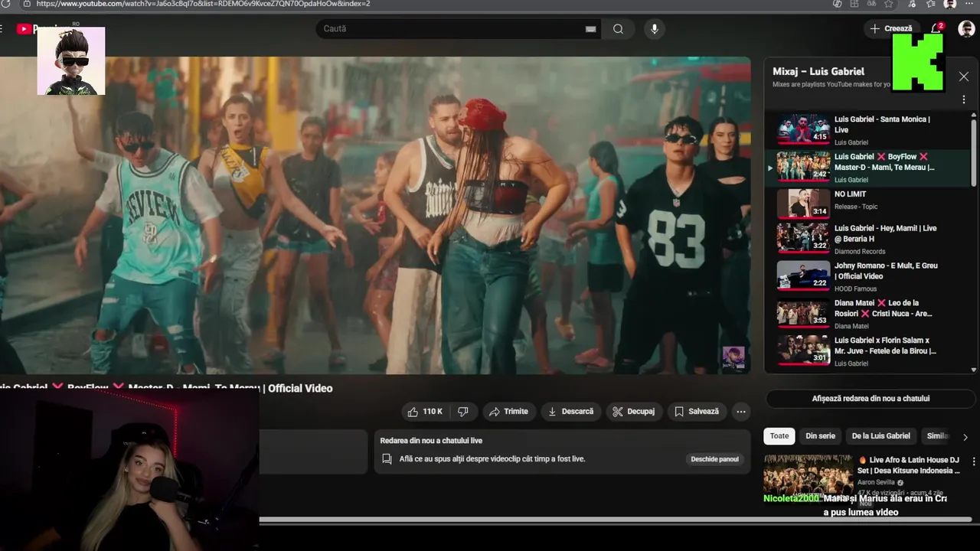Click the browser favorites star icon
Viewport: 980px width, 551px height.
888,4
